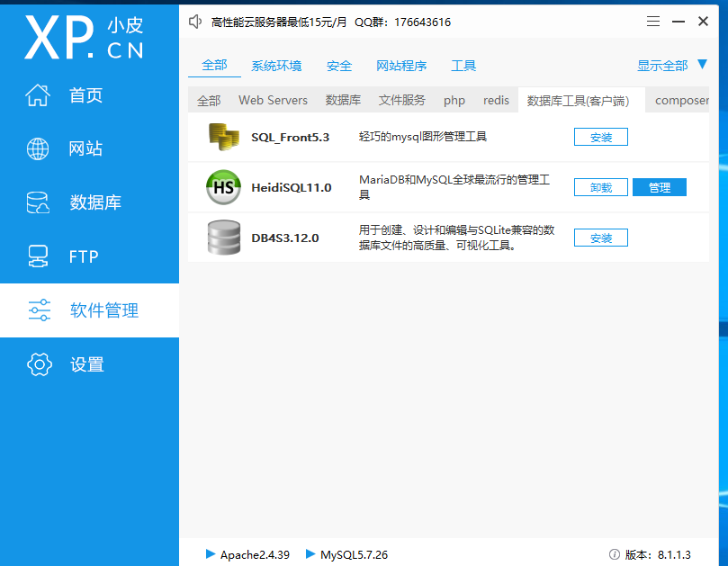Select the Web Servers sub-tab
This screenshot has width=728, height=566.
pos(273,100)
